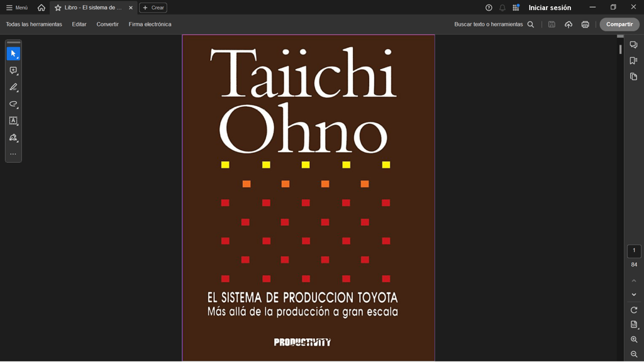Screen dimensions: 644x362
Task: Choose the highlighter pen tool
Action: pyautogui.click(x=14, y=87)
